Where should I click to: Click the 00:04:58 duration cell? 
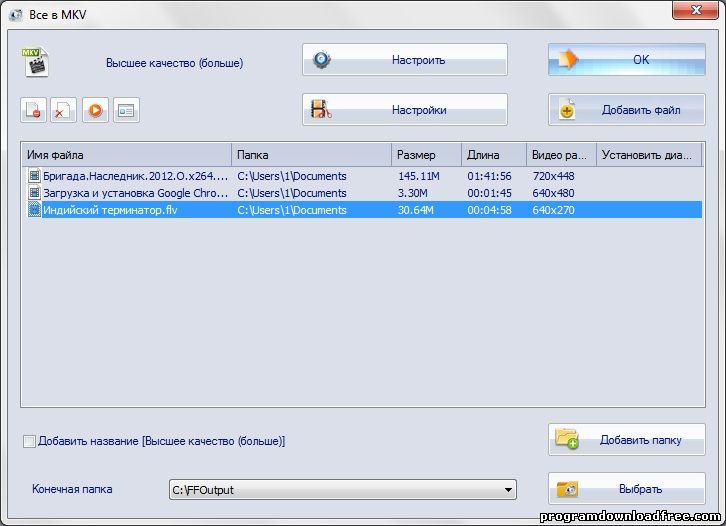pyautogui.click(x=489, y=210)
